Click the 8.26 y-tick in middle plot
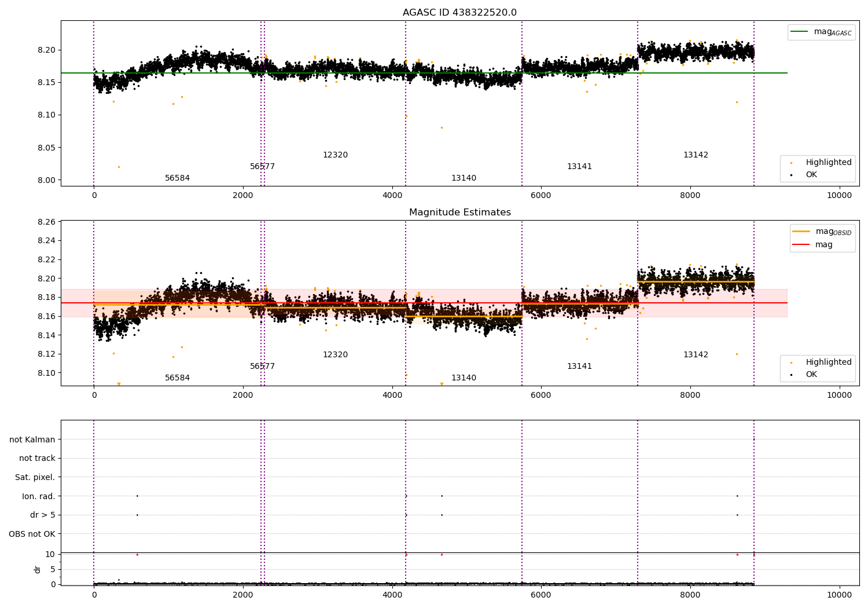The image size is (868, 608). 46,222
